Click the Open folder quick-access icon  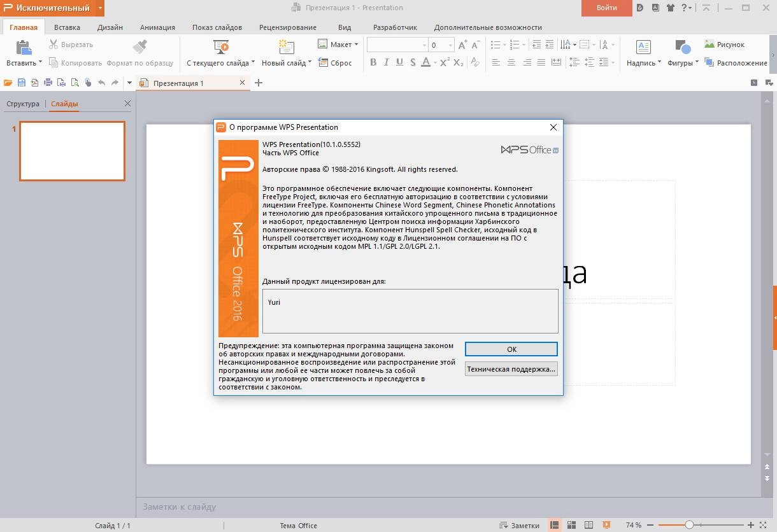[x=8, y=83]
